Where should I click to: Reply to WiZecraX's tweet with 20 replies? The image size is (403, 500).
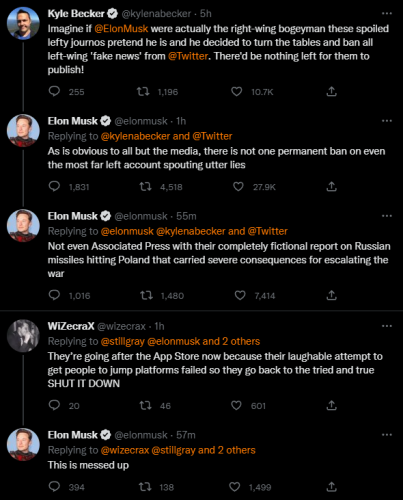coord(54,405)
